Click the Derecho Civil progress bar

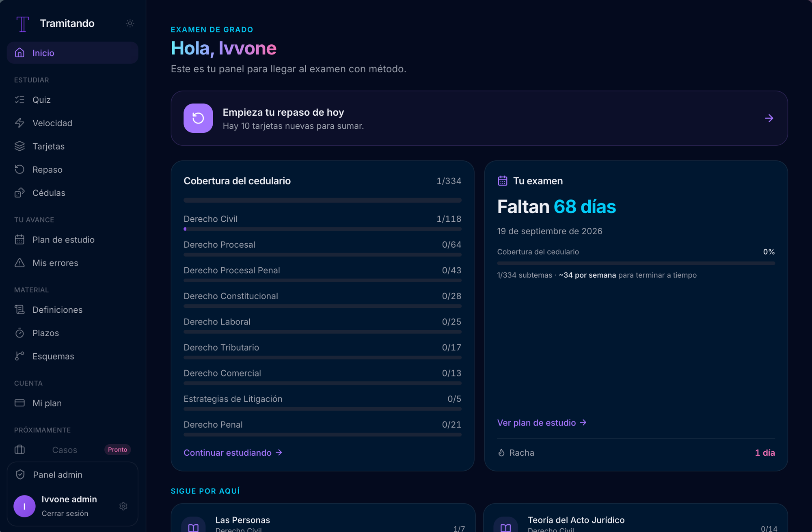pos(322,229)
